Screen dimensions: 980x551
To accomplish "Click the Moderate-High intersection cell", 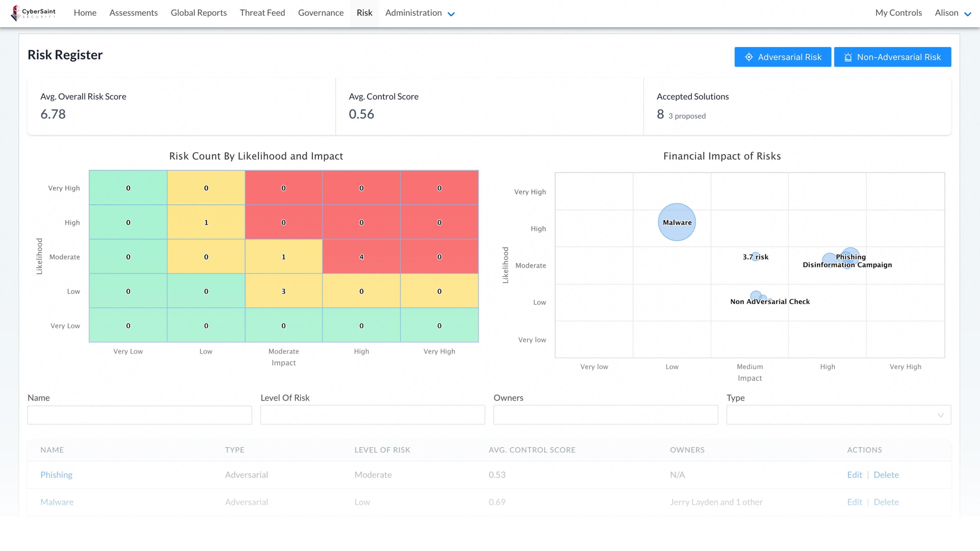I will coord(361,256).
